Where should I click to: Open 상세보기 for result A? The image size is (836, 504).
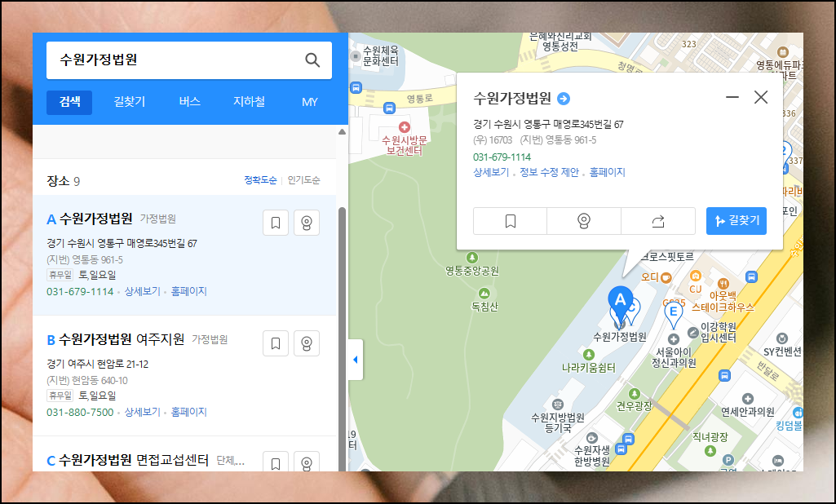point(143,292)
